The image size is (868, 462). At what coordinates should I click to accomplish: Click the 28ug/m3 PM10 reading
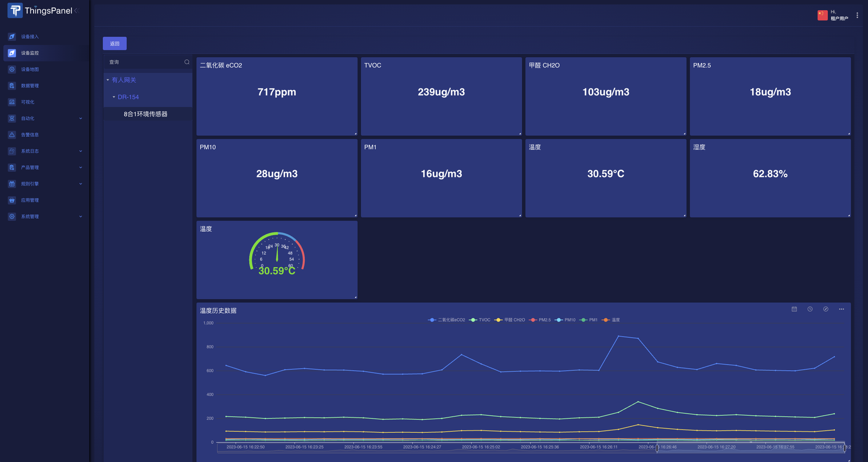click(x=277, y=174)
